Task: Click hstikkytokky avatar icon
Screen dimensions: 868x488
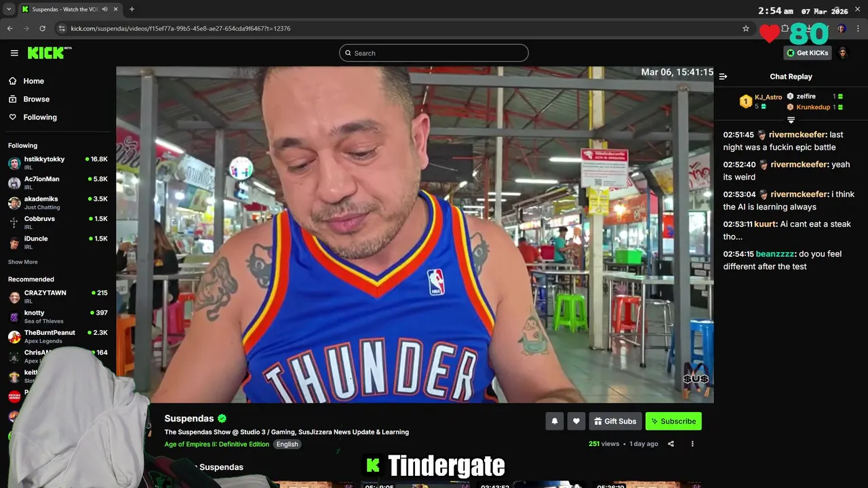Action: point(14,163)
